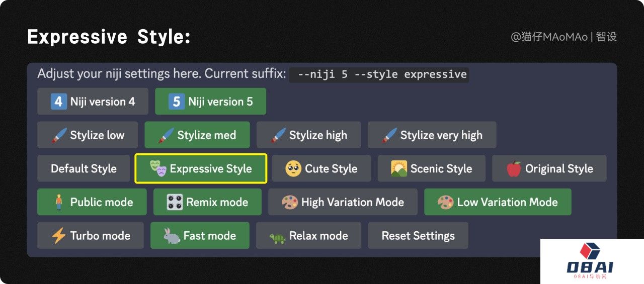
Task: Enable High Variation Mode
Action: tap(343, 202)
